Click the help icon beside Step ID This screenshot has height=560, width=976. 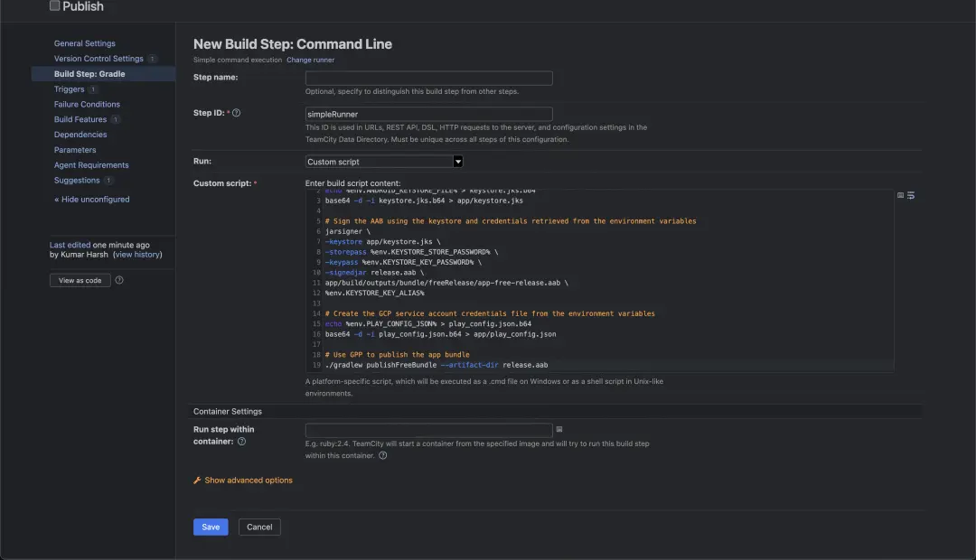click(x=237, y=113)
